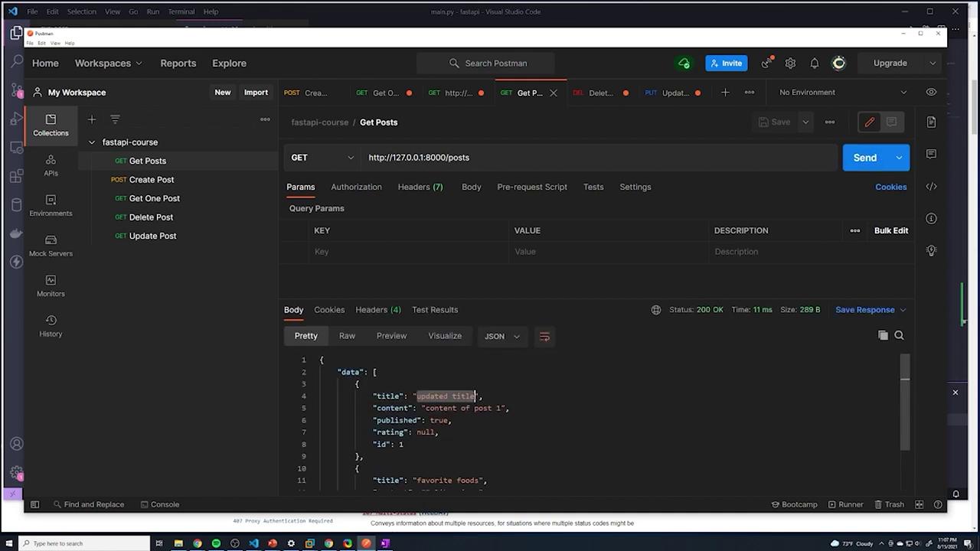Open History in the sidebar
Viewport: 980px width, 551px height.
coord(51,325)
